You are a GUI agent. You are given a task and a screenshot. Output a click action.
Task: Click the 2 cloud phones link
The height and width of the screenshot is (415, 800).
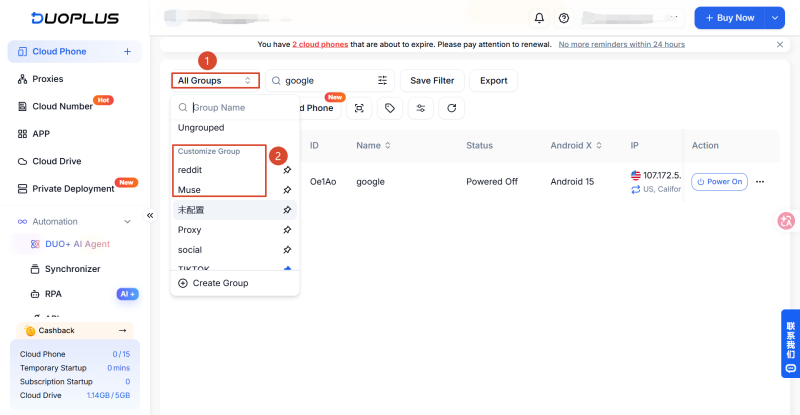point(320,44)
